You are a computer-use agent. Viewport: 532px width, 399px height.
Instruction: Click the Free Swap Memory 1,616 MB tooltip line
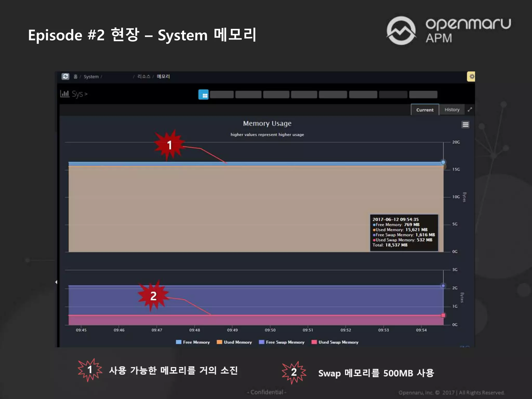[x=404, y=235]
